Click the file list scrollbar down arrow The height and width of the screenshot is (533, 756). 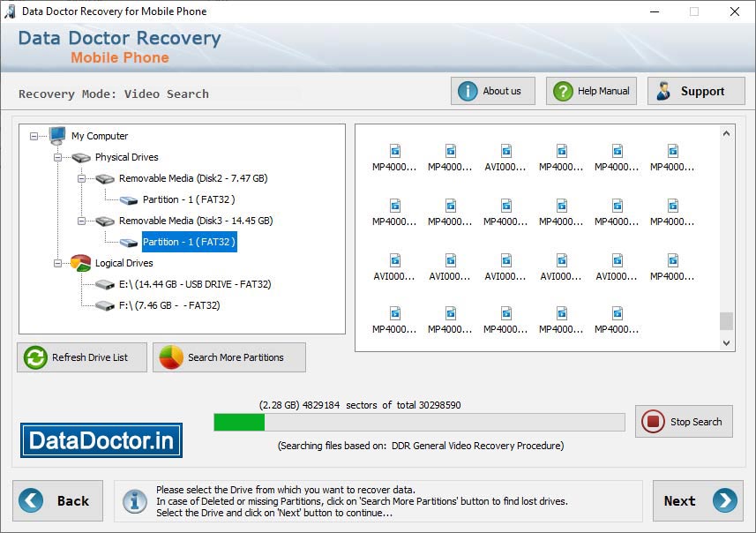coord(726,342)
